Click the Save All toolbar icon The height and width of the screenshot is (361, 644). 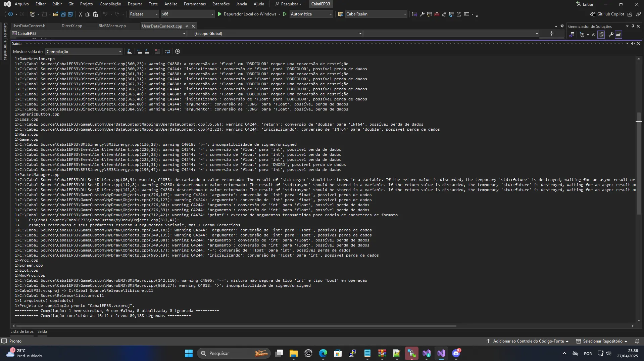[x=70, y=14]
